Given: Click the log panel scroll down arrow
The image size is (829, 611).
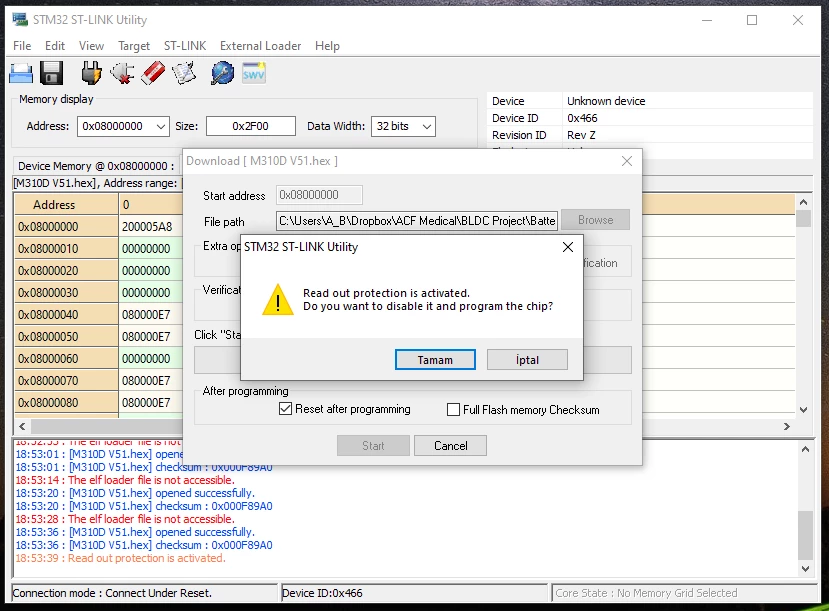Looking at the screenshot, I should pos(805,569).
